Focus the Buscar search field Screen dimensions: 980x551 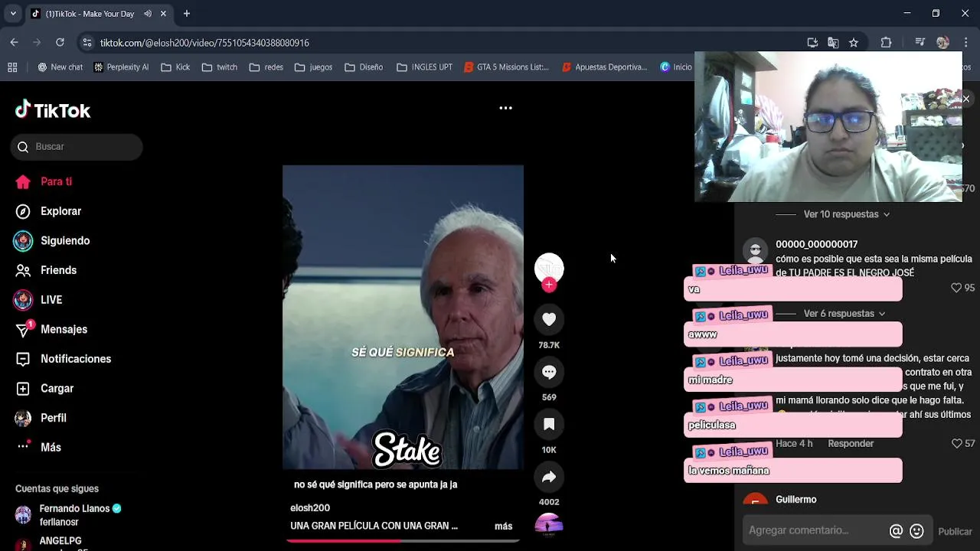77,147
